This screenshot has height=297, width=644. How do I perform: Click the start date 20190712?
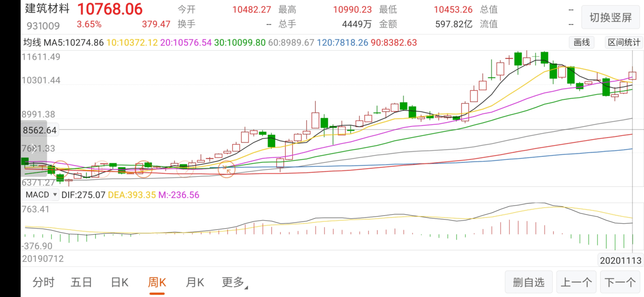(42, 259)
